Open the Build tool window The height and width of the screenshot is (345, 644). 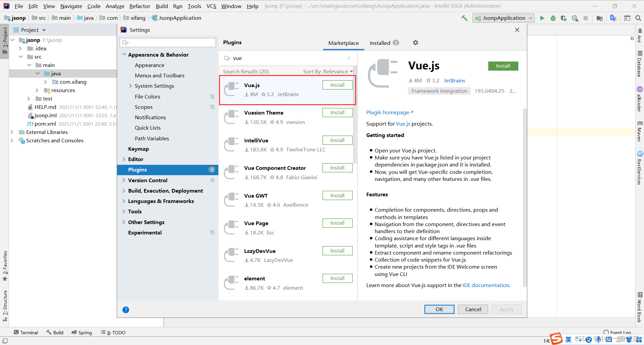(55, 333)
